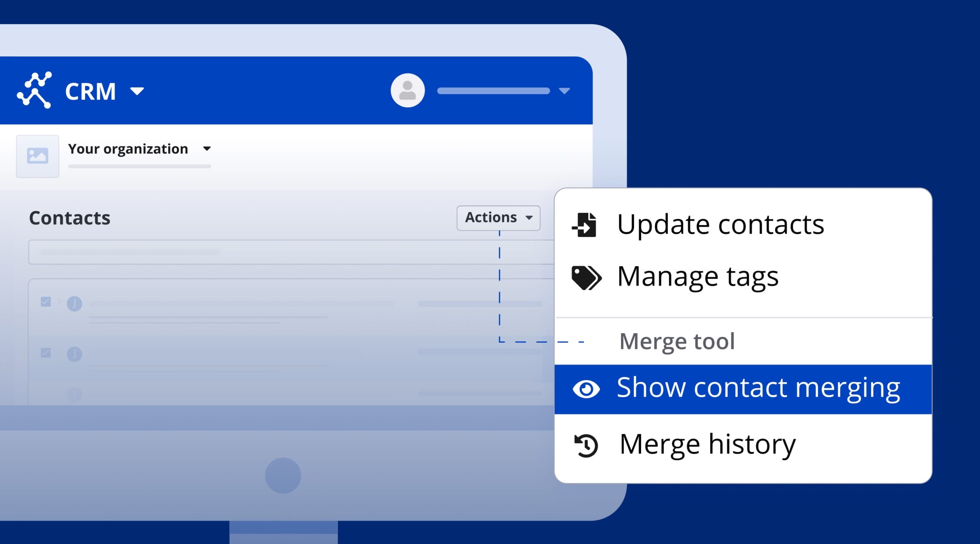Click the Merge history clock icon
Viewport: 980px width, 544px height.
tap(586, 445)
